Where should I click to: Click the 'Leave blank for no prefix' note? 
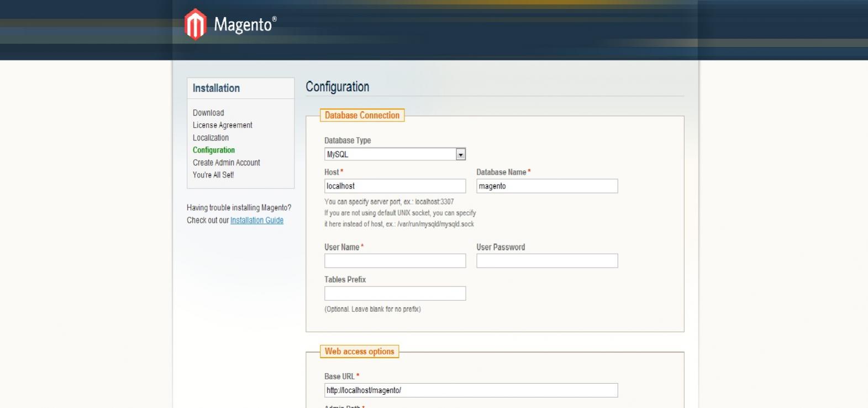point(372,309)
